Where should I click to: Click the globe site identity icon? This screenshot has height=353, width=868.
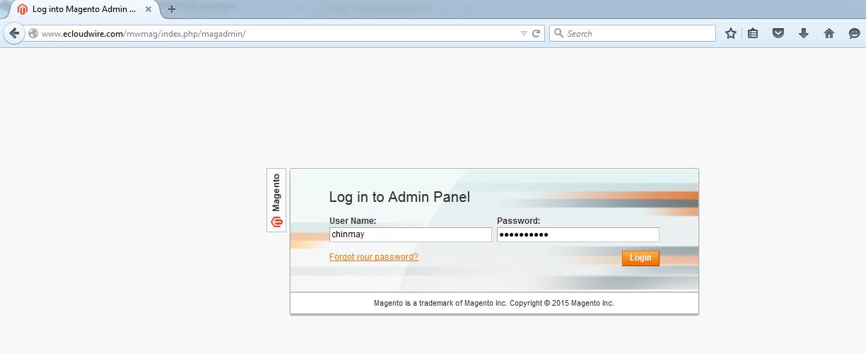click(x=33, y=33)
